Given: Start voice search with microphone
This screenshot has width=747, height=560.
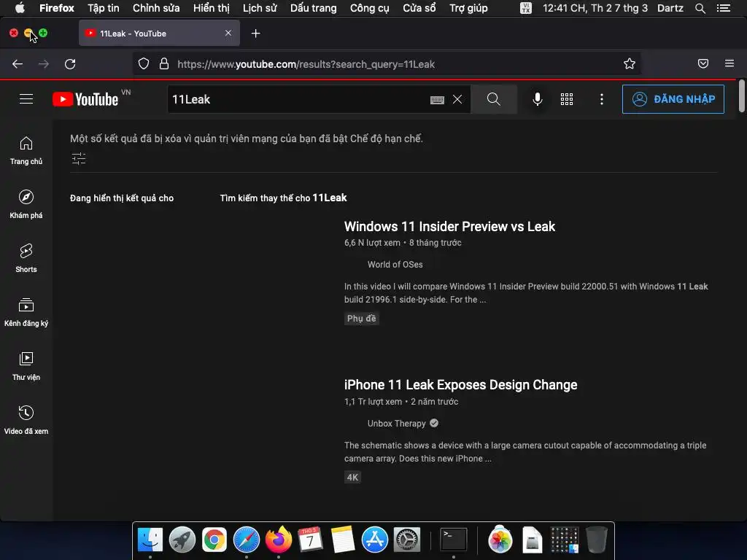Looking at the screenshot, I should click(x=538, y=99).
